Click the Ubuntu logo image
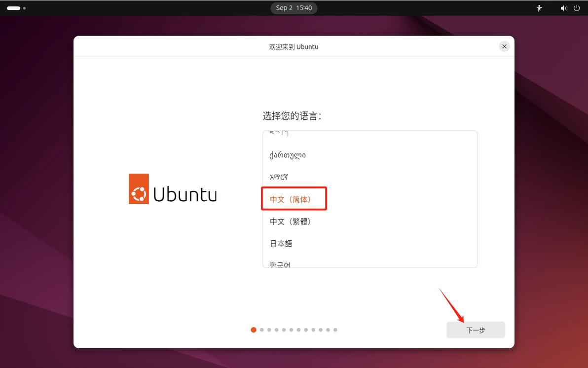Viewport: 588px width, 368px height. pyautogui.click(x=173, y=189)
